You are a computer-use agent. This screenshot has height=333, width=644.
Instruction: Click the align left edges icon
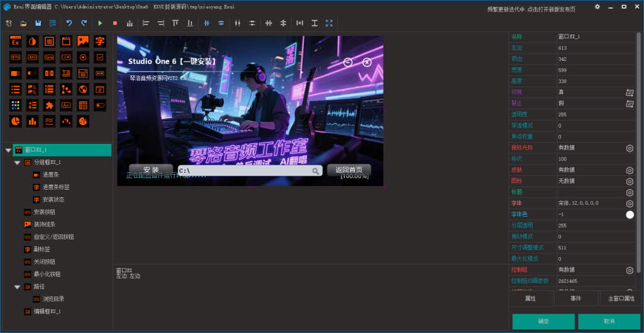146,23
